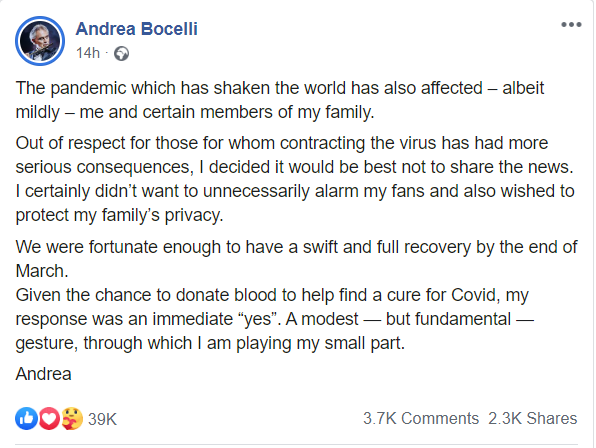Open the 3.7K Comments link
596x448 pixels.
click(x=421, y=418)
